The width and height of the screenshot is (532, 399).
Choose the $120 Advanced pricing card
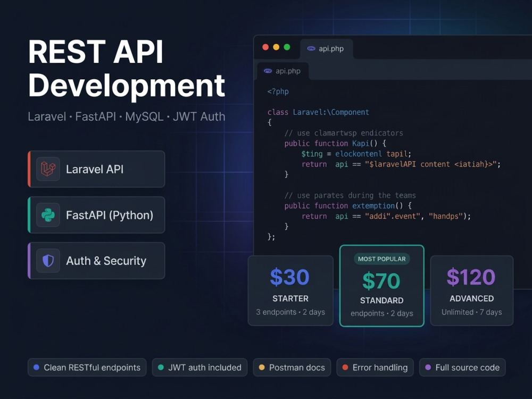[471, 290]
